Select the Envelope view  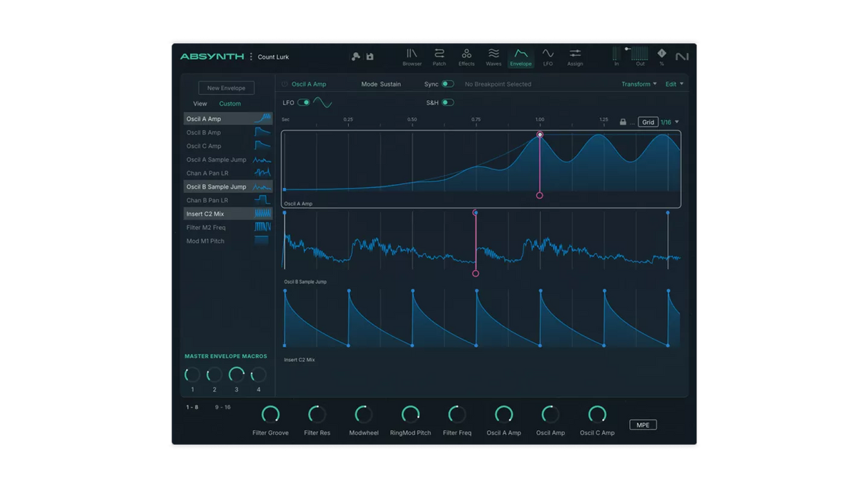click(x=521, y=57)
